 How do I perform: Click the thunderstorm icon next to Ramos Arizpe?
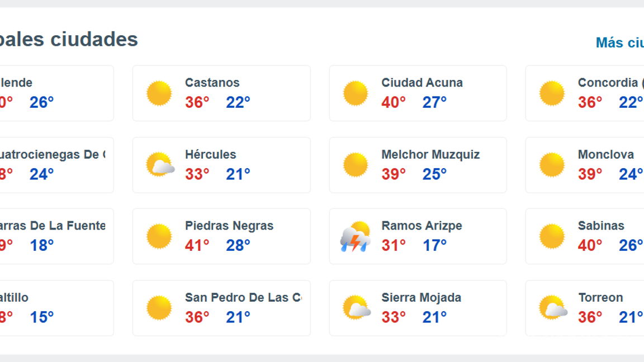(x=356, y=236)
